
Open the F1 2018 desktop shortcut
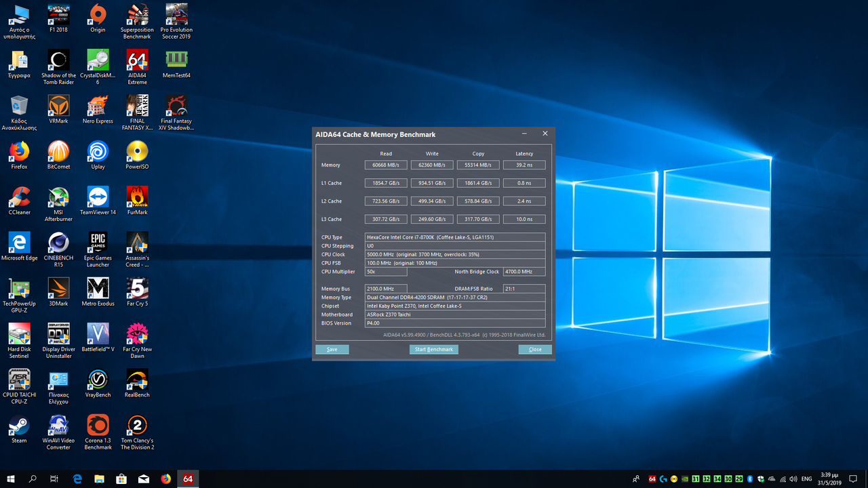pos(58,18)
